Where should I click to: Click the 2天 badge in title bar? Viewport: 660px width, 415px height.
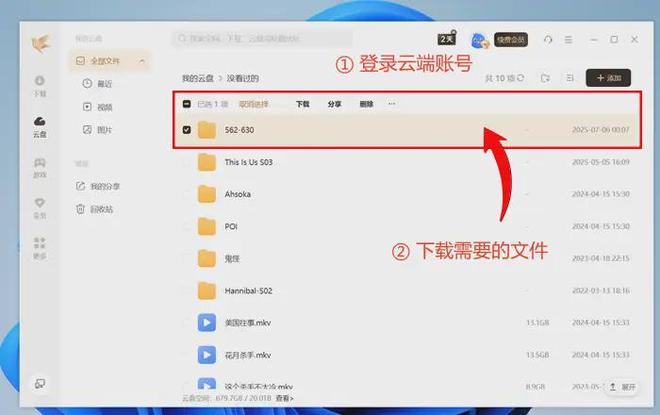(447, 39)
